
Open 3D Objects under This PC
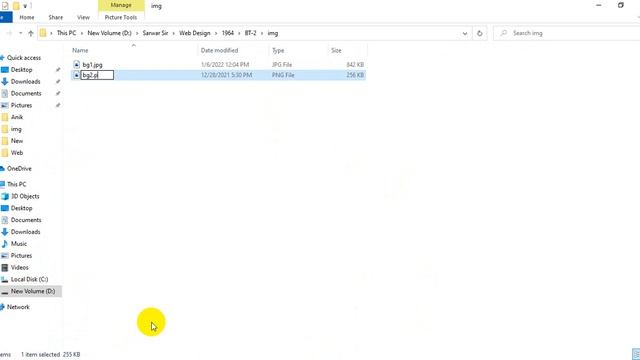tap(25, 196)
